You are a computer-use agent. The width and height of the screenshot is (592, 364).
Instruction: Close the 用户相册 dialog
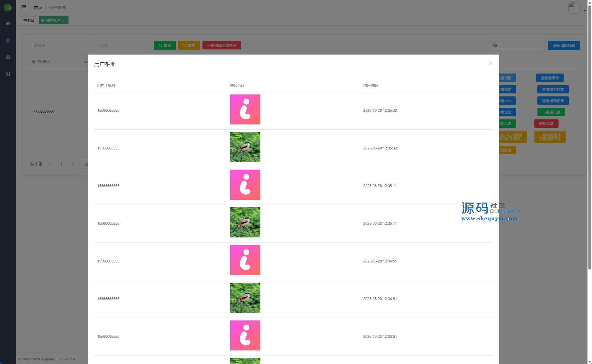pos(491,64)
